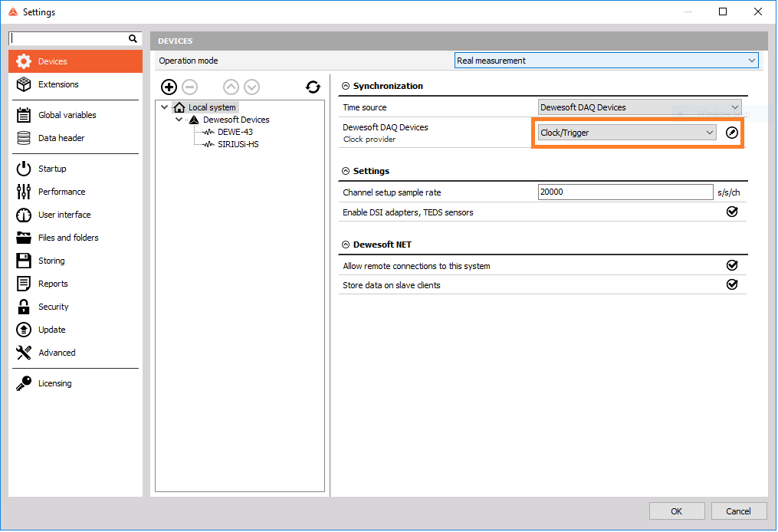Open the Devices settings page

click(75, 61)
